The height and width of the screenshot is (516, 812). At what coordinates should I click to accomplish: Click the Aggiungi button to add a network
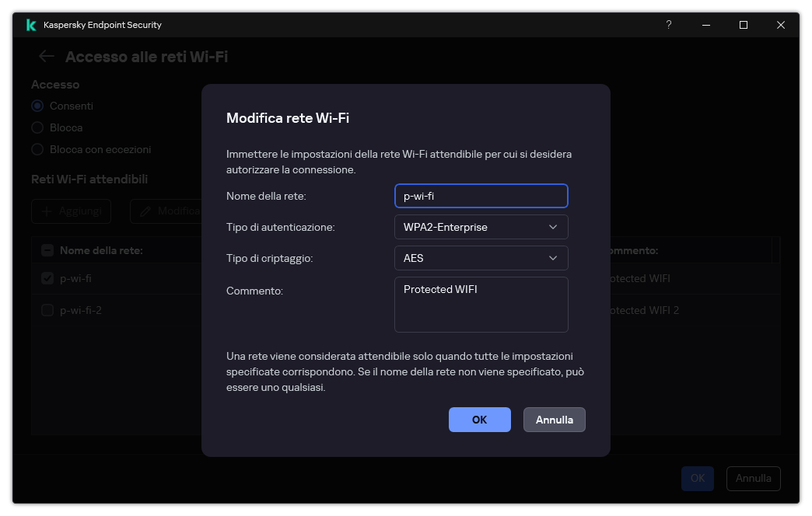click(71, 211)
